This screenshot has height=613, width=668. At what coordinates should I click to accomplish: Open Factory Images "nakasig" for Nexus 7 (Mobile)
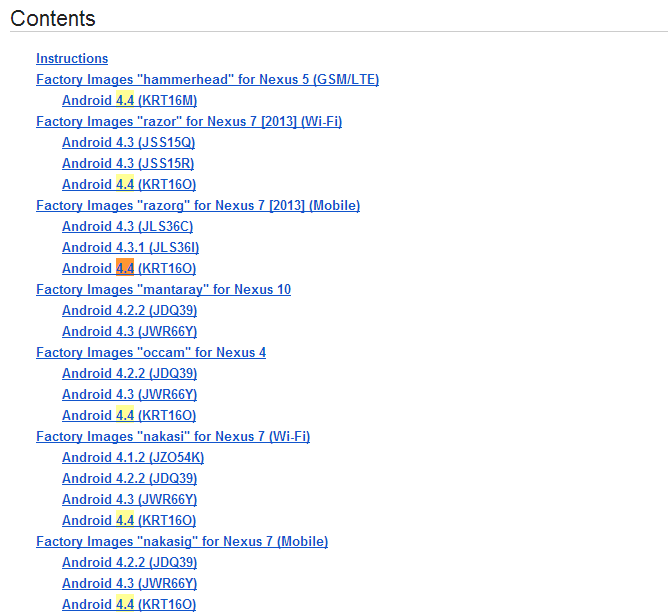(182, 541)
